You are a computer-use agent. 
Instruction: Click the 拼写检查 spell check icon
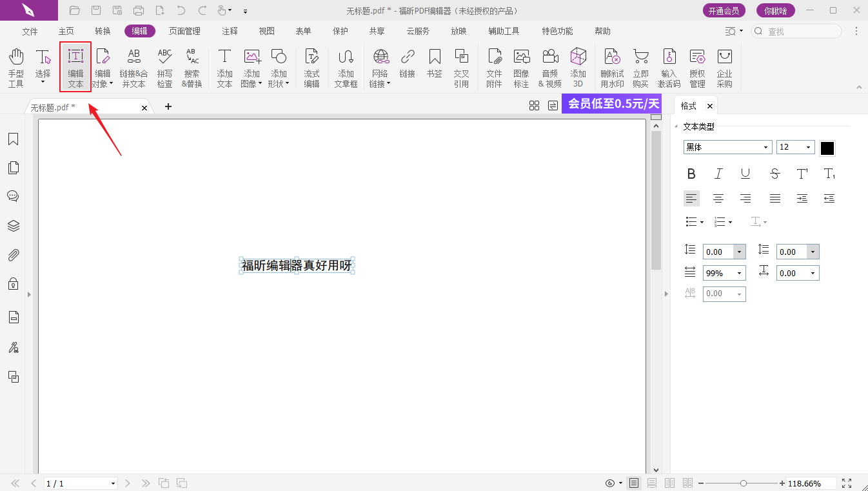click(x=164, y=68)
